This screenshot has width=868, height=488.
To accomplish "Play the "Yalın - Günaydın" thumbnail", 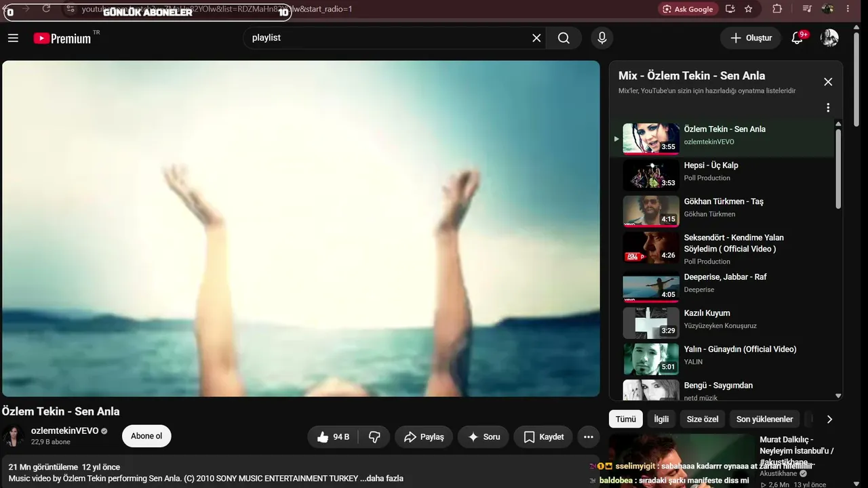I will 651,359.
